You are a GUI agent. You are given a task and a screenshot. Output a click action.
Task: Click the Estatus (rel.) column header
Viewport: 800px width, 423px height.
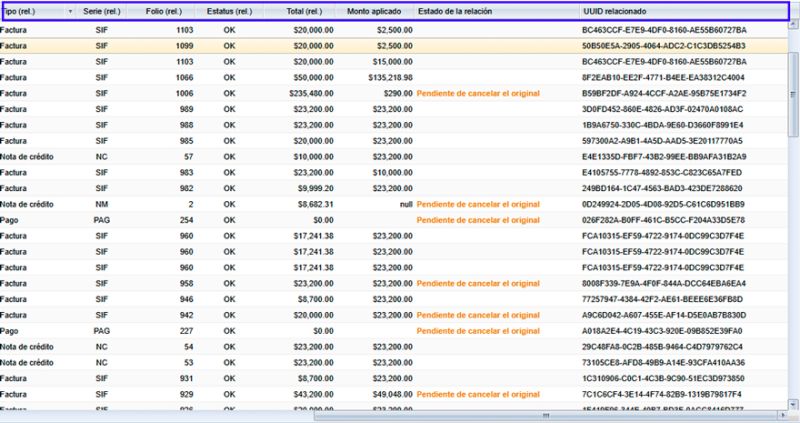(229, 11)
